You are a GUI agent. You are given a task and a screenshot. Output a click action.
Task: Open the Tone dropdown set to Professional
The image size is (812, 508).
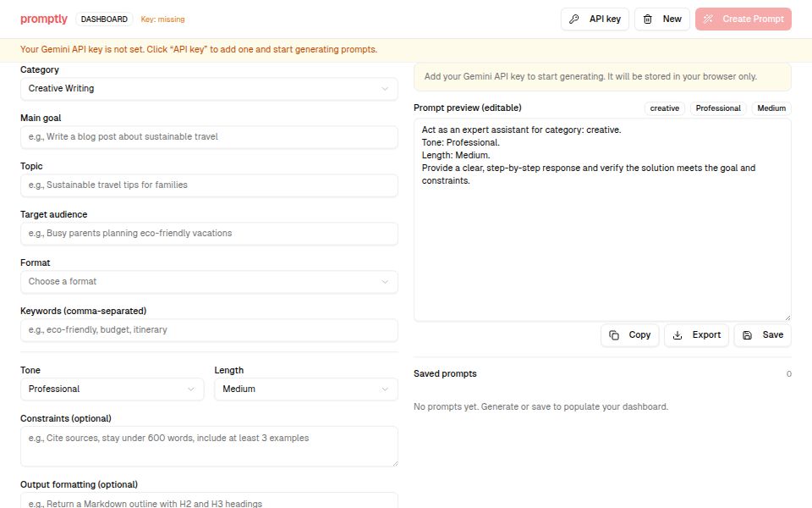pos(112,389)
